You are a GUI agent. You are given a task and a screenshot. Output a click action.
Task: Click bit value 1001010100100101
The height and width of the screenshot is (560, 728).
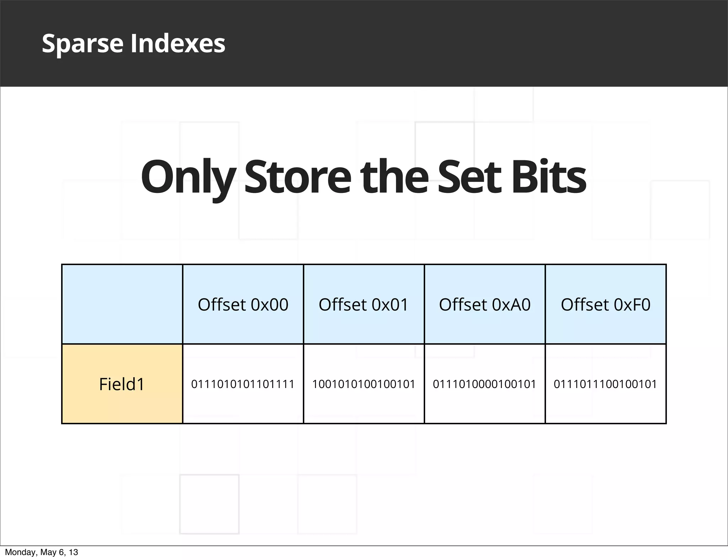click(x=364, y=384)
